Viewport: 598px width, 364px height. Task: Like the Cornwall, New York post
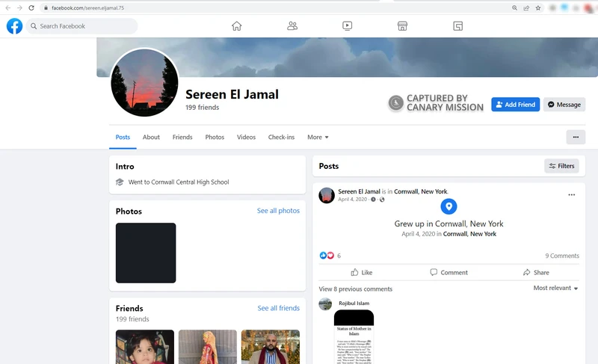(x=362, y=273)
